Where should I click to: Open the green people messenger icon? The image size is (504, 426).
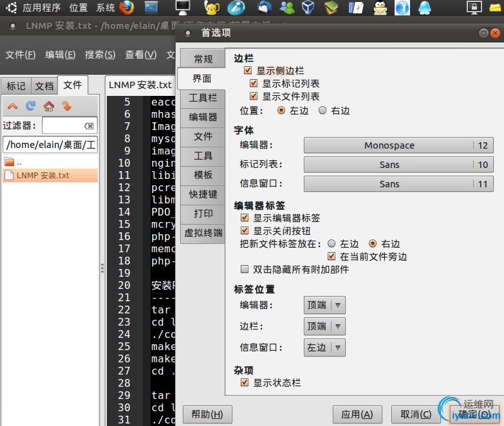click(x=287, y=7)
